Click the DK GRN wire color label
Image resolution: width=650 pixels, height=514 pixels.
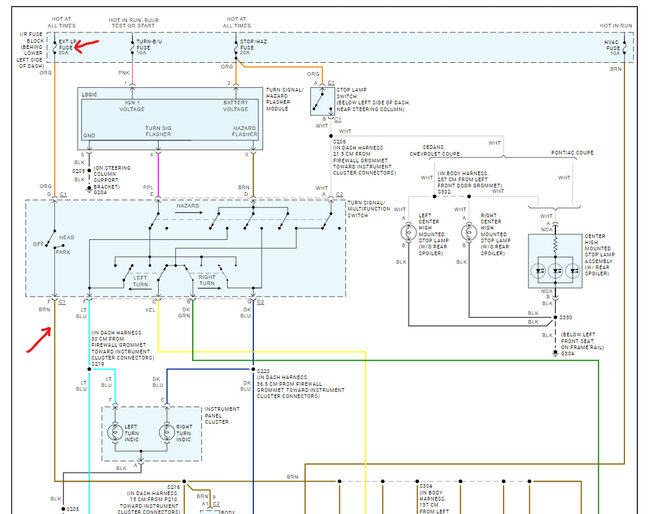(x=184, y=313)
